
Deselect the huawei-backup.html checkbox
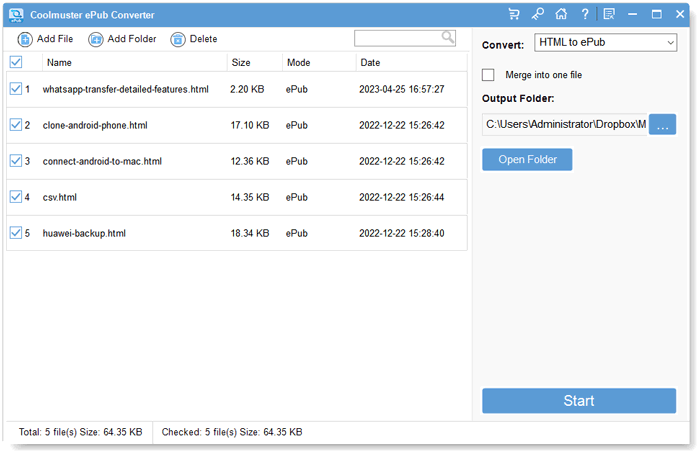tap(15, 233)
